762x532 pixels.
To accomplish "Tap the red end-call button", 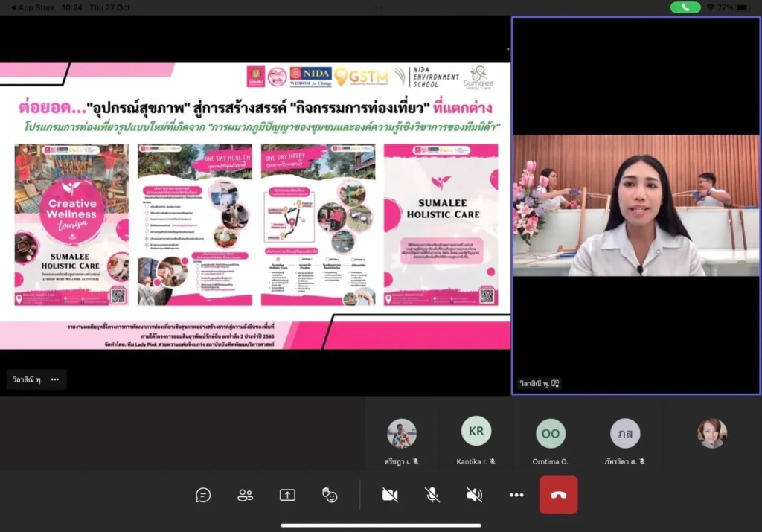I will [559, 495].
